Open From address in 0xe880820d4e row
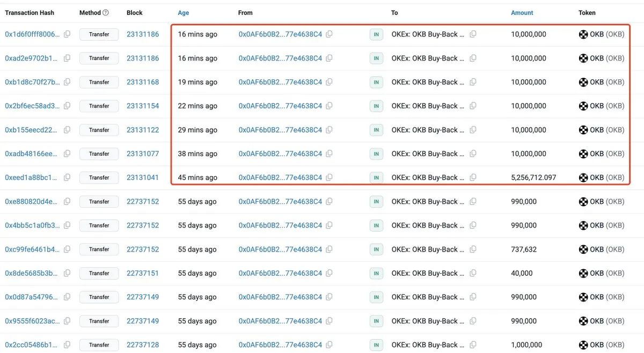Viewport: 644px width, 353px height. (280, 202)
